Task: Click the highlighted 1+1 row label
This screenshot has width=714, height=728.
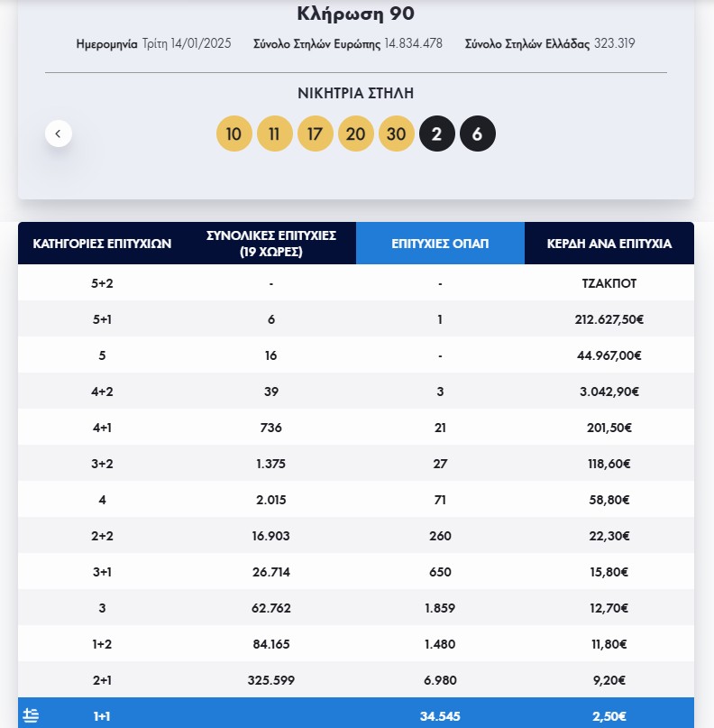Action: click(102, 716)
